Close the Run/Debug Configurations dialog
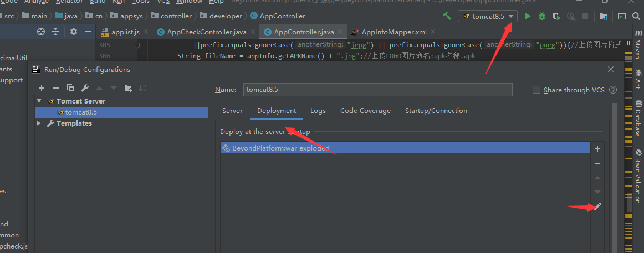 click(x=611, y=69)
